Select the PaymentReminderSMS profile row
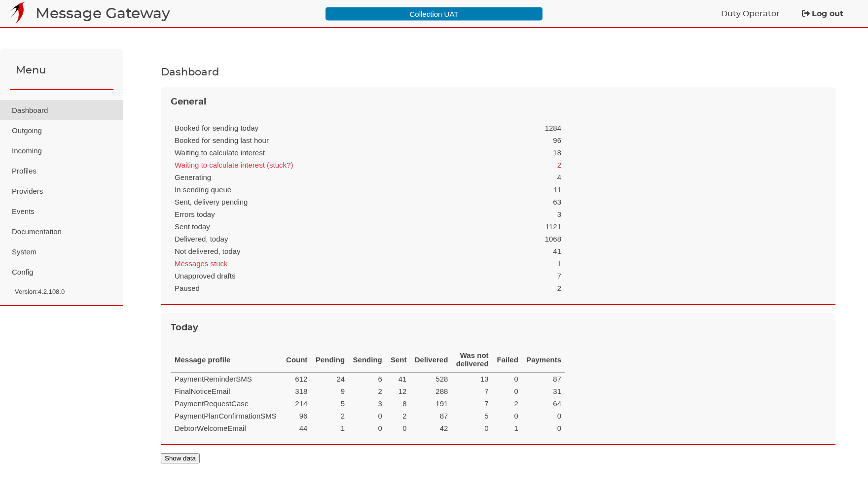The height and width of the screenshot is (493, 868). (x=368, y=379)
